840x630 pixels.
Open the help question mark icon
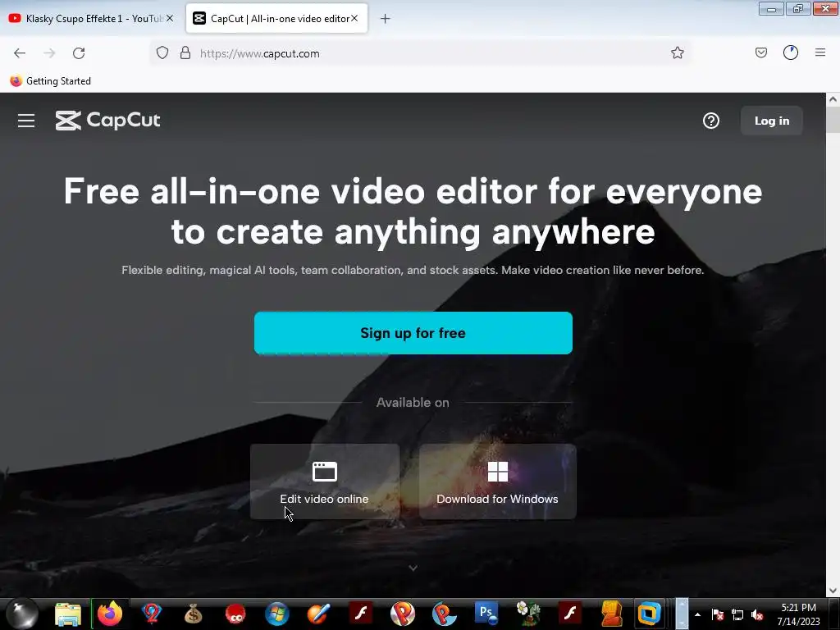tap(711, 121)
